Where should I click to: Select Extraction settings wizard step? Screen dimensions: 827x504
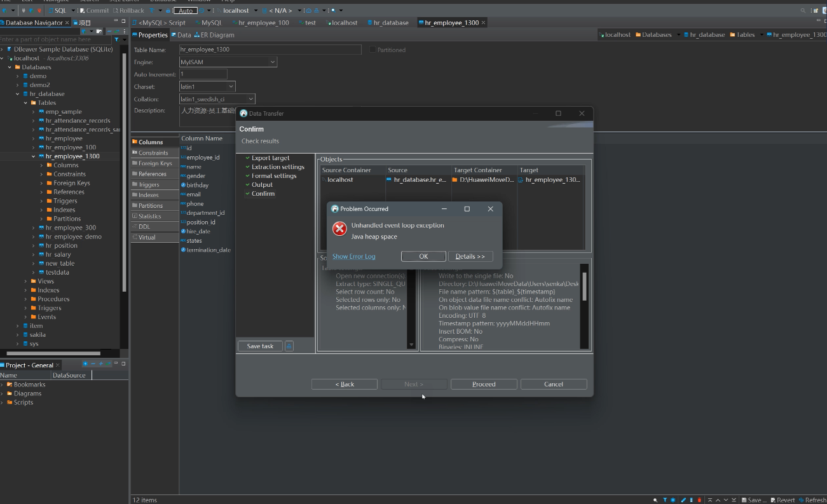coord(278,167)
